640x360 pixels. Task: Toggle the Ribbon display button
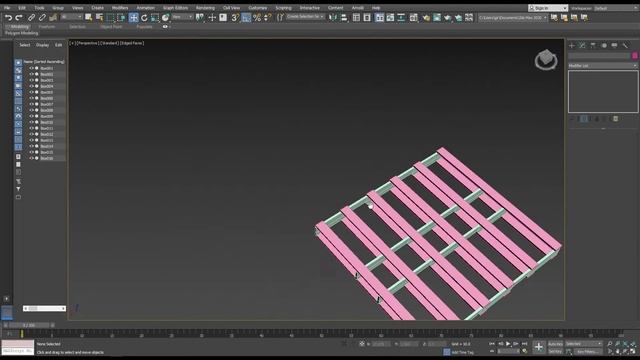click(x=379, y=18)
